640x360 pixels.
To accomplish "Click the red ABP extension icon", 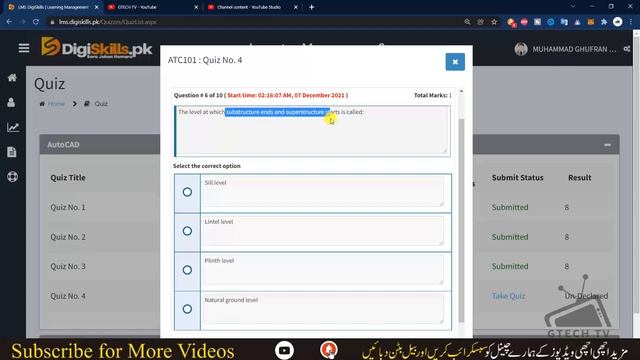I will [x=524, y=22].
